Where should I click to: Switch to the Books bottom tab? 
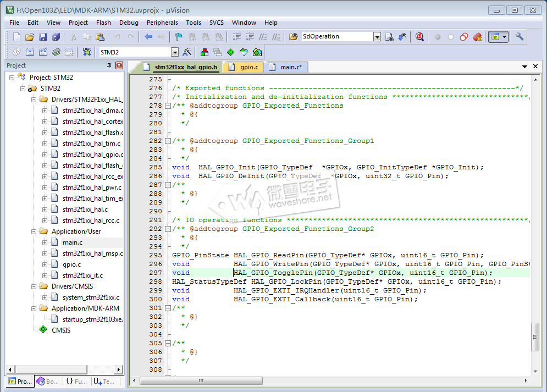click(48, 382)
